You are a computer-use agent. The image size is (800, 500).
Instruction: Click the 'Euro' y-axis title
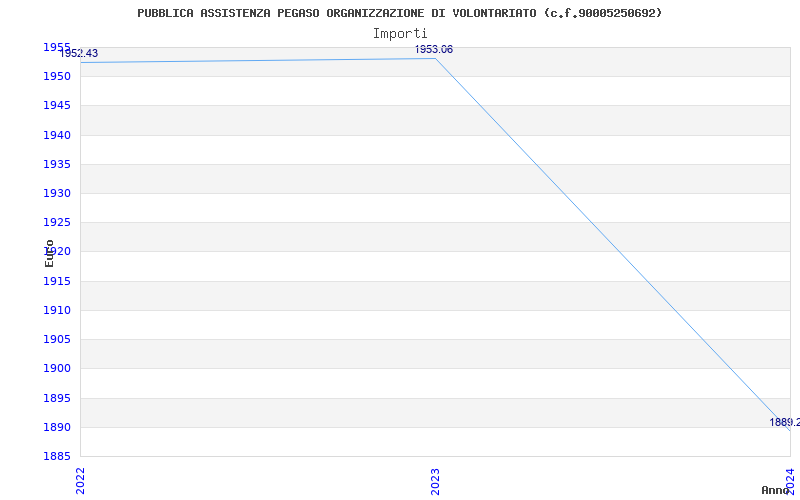(49, 254)
